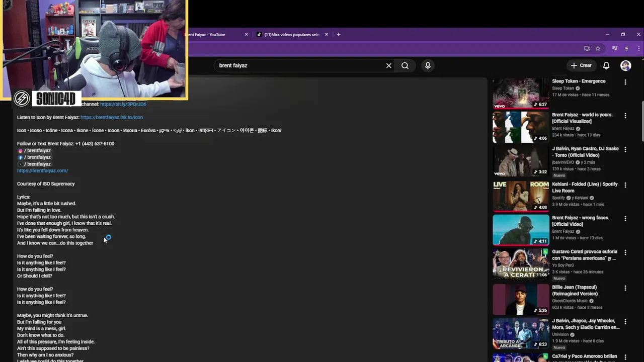The height and width of the screenshot is (362, 644).
Task: Play the Tonto official video thumbnail
Action: pos(521,161)
